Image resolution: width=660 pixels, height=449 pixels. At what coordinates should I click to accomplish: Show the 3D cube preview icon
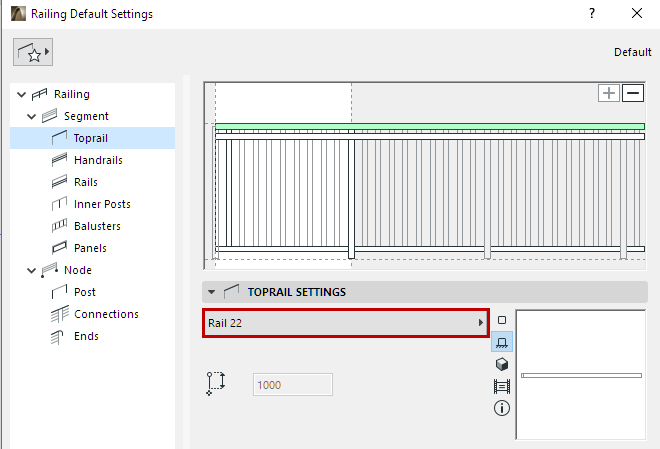tap(502, 364)
